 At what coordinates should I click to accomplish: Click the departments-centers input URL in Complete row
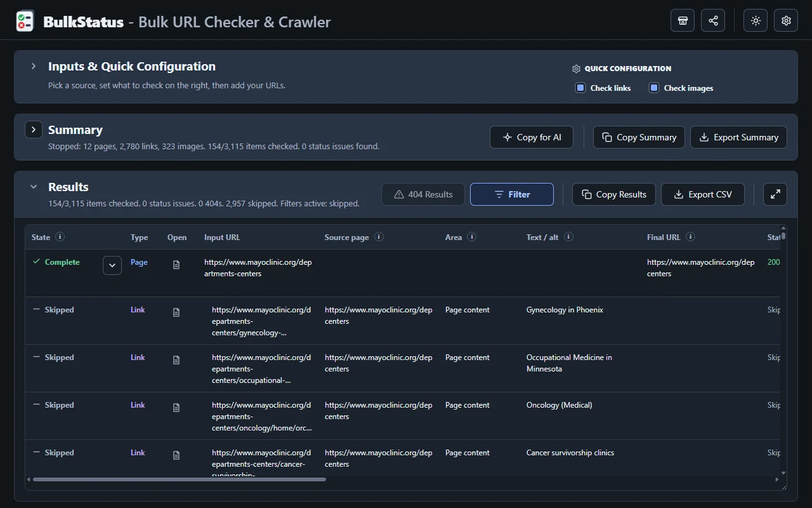tap(258, 268)
